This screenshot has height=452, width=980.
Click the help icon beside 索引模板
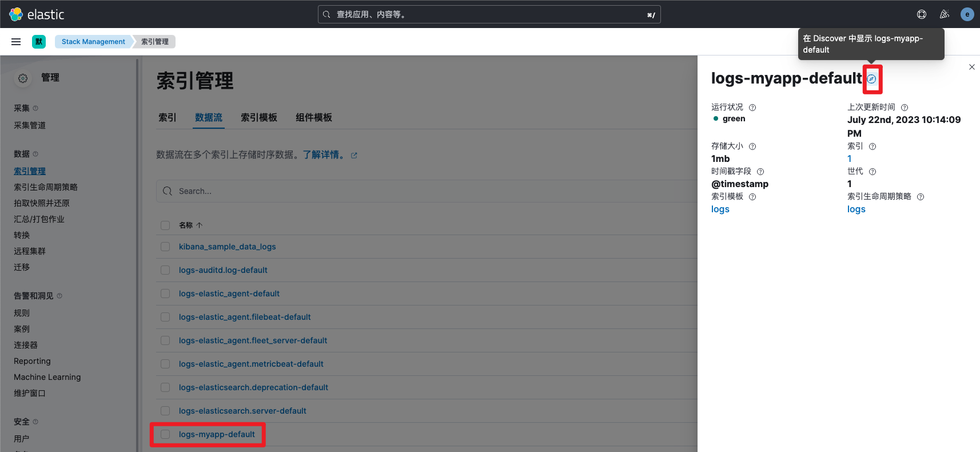(752, 197)
